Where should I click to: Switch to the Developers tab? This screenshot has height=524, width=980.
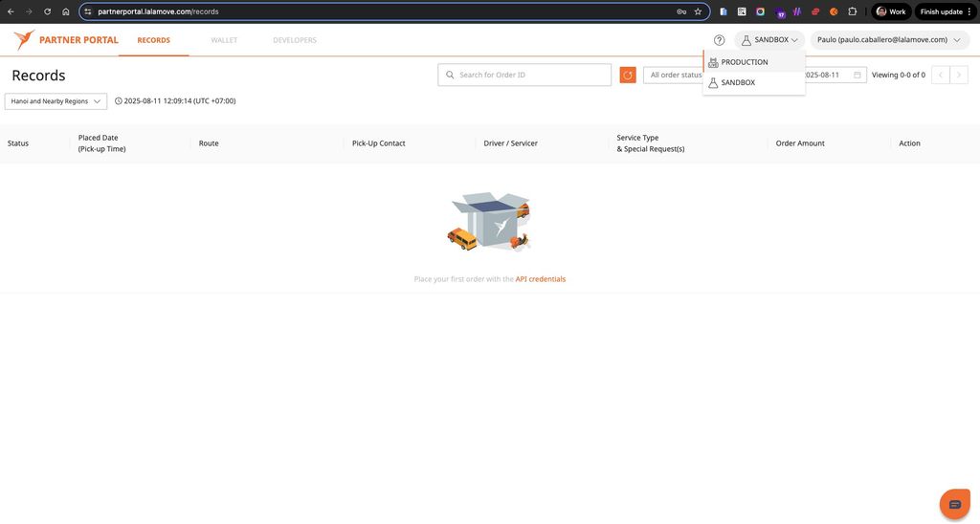295,40
